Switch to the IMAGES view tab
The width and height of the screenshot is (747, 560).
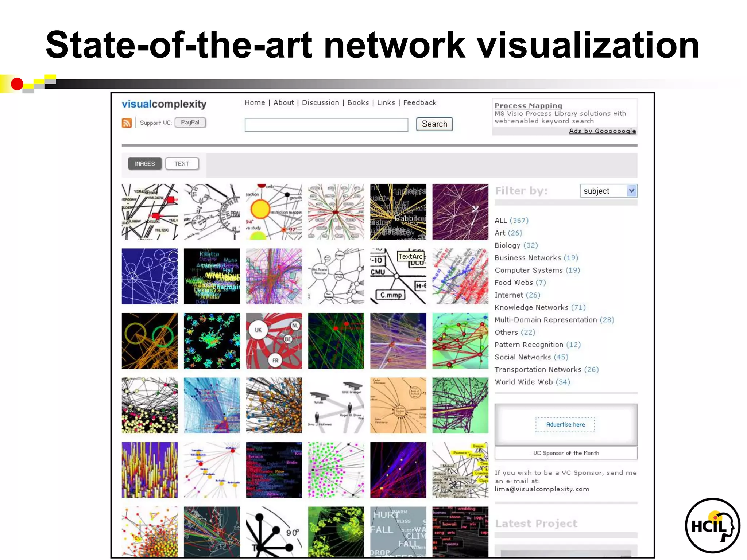pyautogui.click(x=145, y=164)
